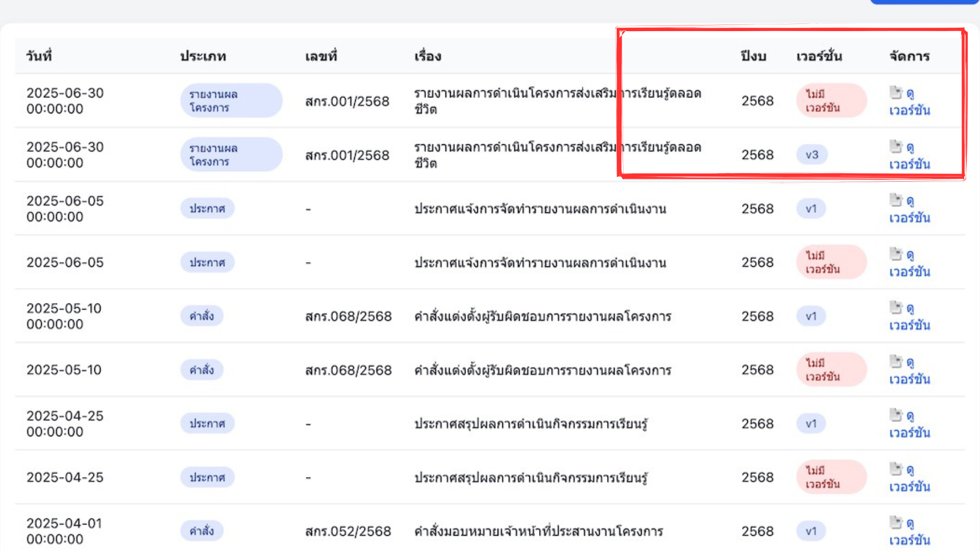
Task: Click the วันที่ column header
Action: [x=39, y=56]
